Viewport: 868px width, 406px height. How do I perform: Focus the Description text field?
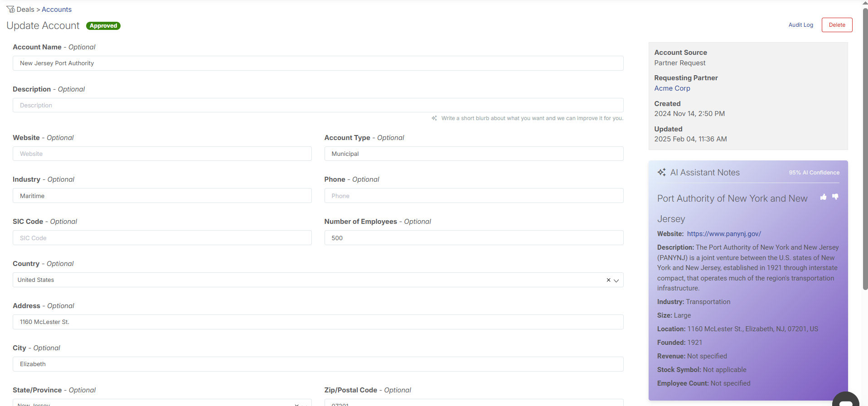[318, 106]
